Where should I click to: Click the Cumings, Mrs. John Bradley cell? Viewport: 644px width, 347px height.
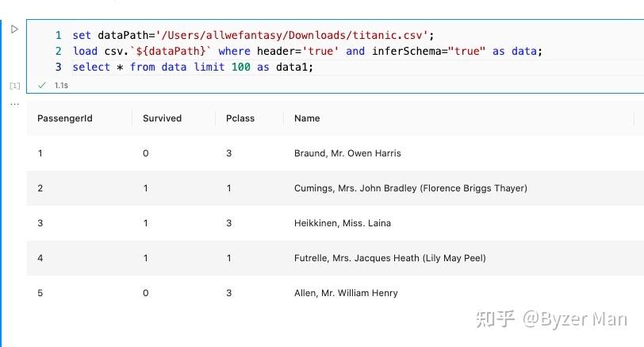pyautogui.click(x=410, y=188)
